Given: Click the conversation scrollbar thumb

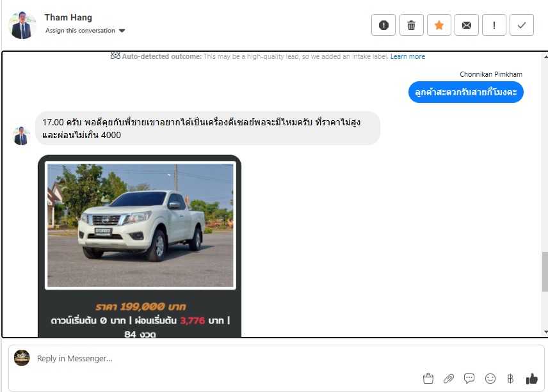Looking at the screenshot, I should pyautogui.click(x=545, y=271).
